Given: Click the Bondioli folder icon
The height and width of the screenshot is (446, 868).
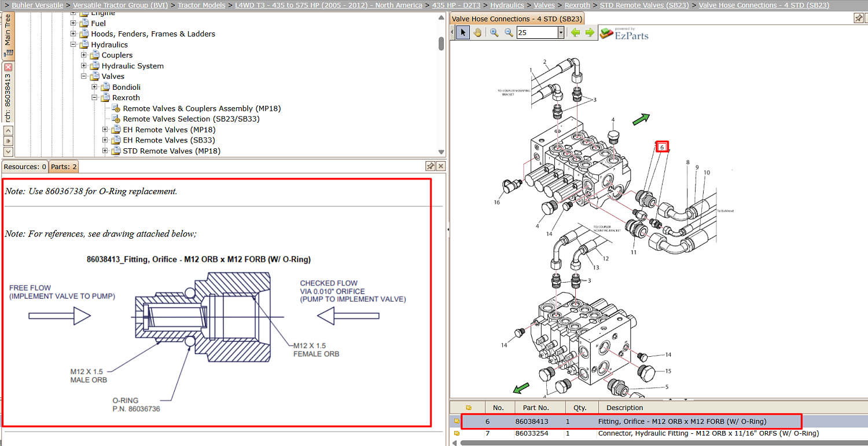Looking at the screenshot, I should point(105,87).
